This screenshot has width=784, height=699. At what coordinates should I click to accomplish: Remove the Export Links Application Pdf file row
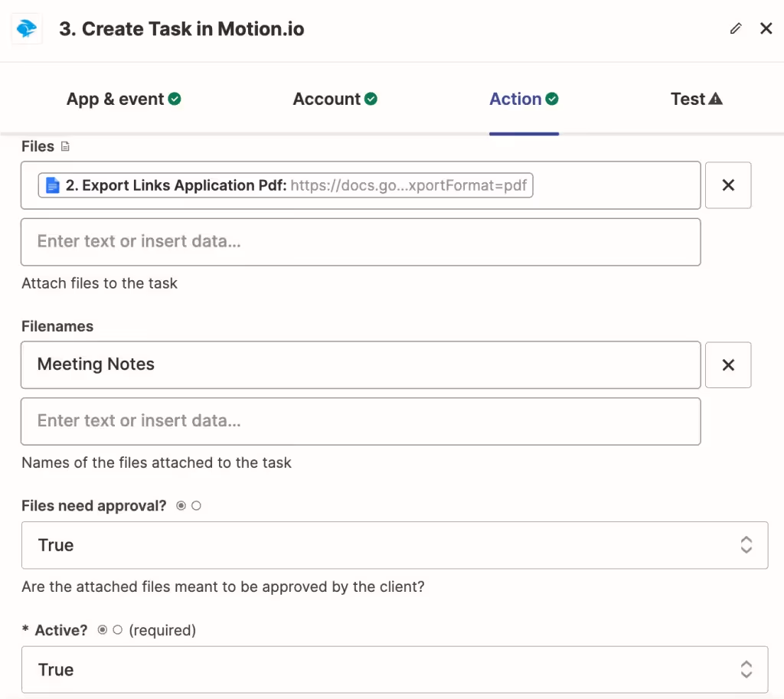(728, 185)
